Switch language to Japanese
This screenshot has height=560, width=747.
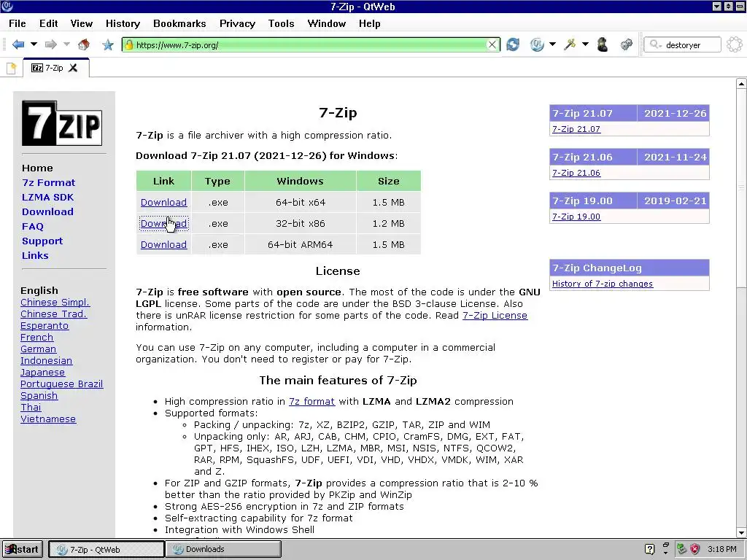coord(42,373)
